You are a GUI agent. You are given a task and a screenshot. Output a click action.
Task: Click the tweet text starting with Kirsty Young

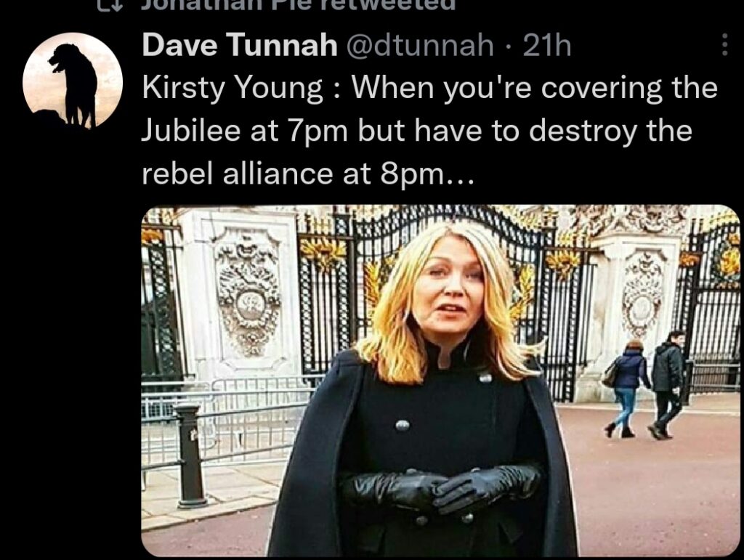429,131
